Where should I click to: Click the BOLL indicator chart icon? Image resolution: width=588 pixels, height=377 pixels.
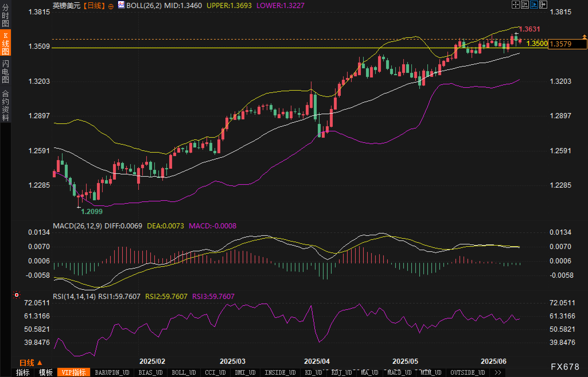point(121,5)
